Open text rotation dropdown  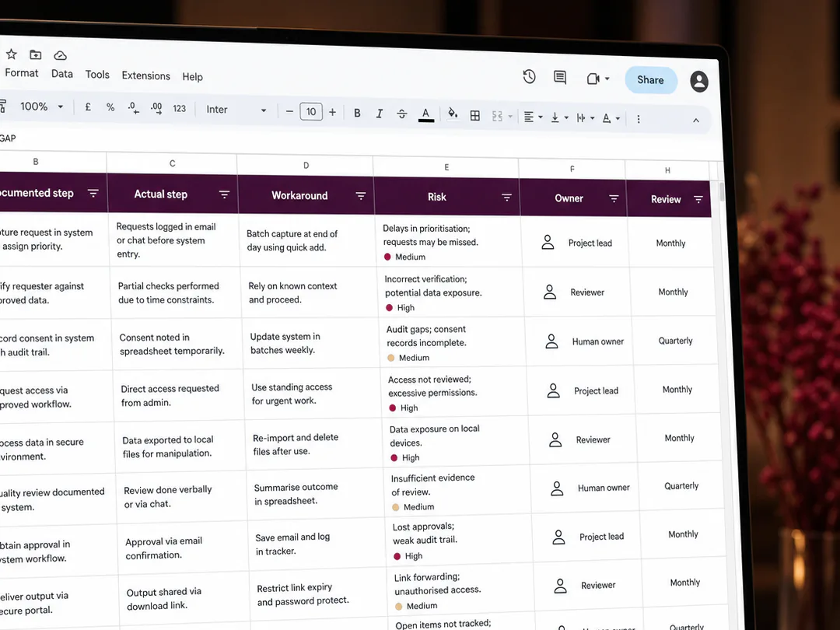pyautogui.click(x=611, y=118)
